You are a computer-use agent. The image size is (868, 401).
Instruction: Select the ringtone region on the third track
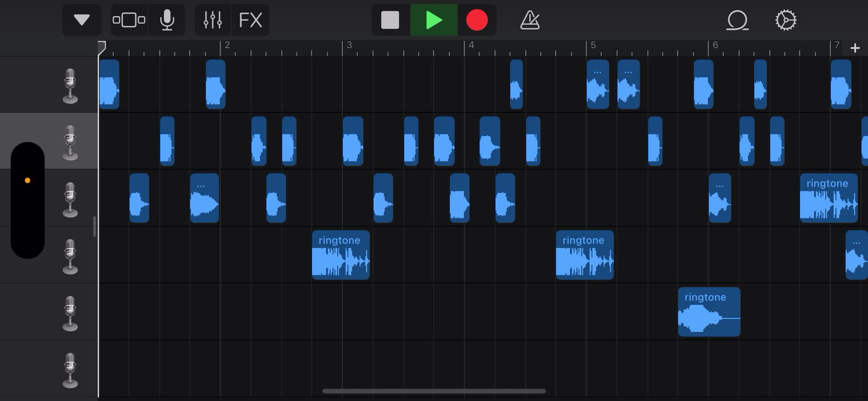point(829,198)
